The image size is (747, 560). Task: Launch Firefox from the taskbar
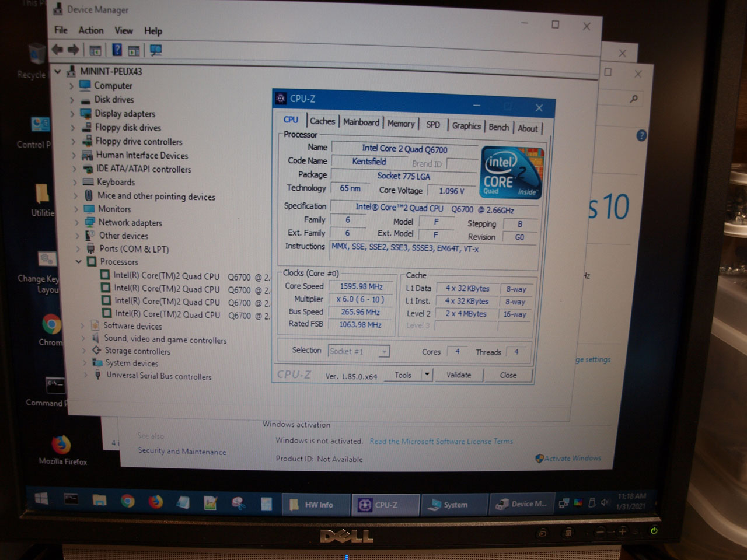pos(155,501)
